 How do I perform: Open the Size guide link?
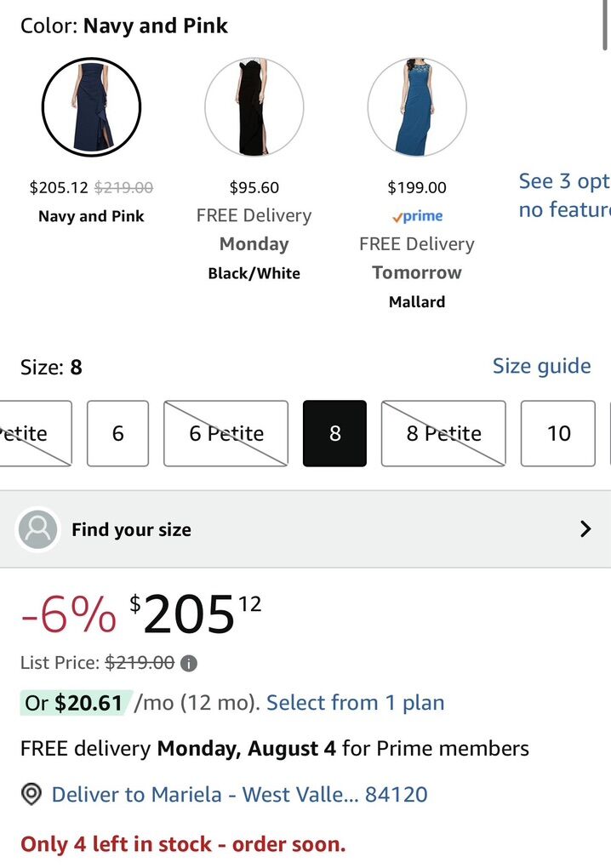click(541, 366)
